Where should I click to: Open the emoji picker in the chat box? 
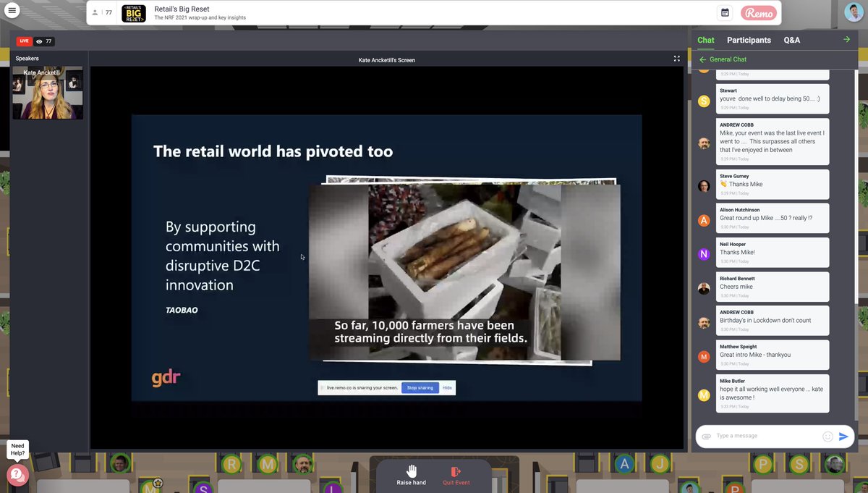(827, 437)
